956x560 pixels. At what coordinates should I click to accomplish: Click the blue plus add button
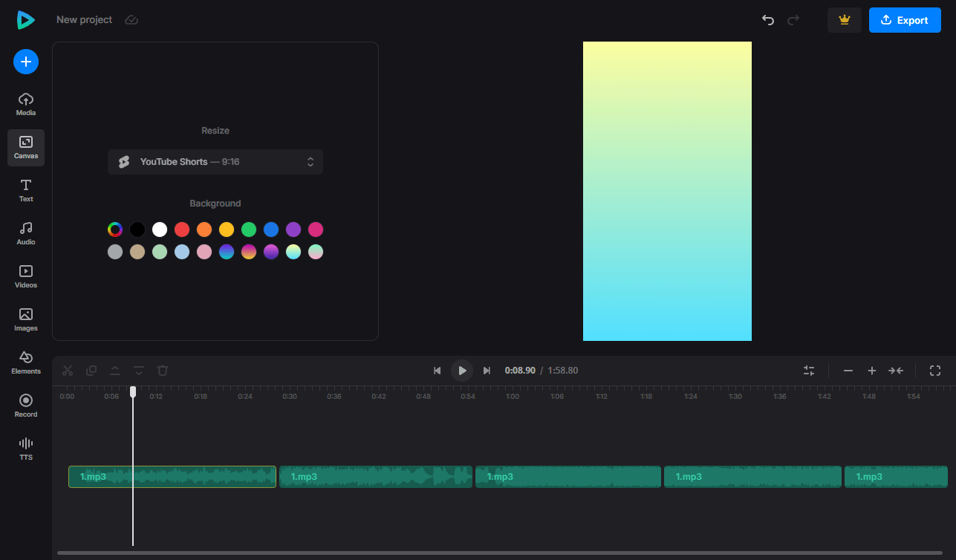pos(26,62)
